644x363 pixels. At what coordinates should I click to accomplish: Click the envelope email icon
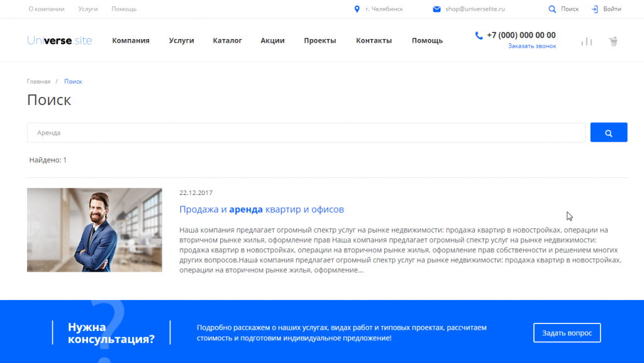point(436,9)
